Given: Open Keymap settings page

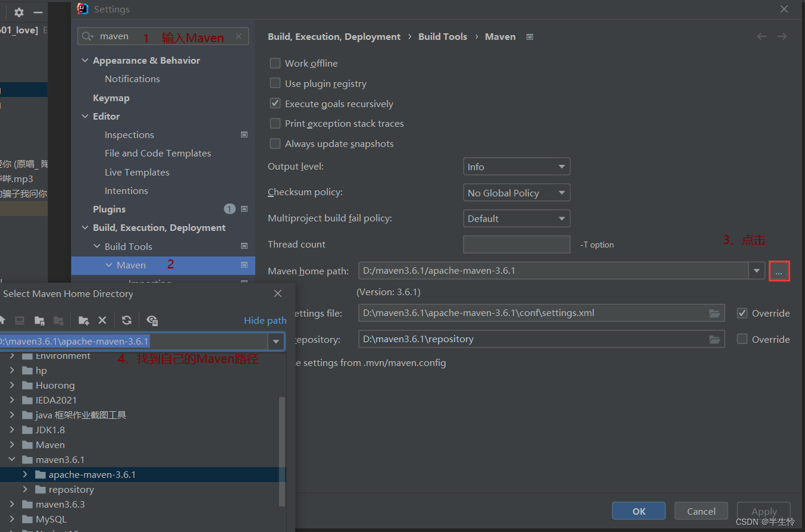Looking at the screenshot, I should (111, 98).
